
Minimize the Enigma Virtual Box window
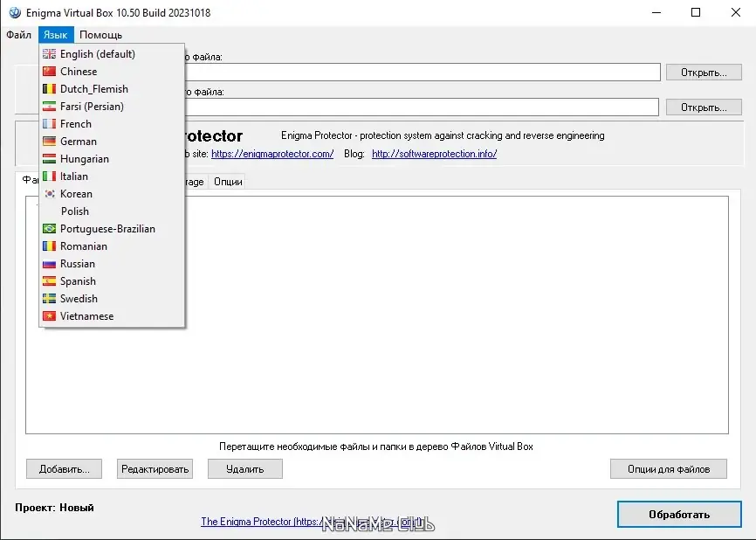click(656, 12)
